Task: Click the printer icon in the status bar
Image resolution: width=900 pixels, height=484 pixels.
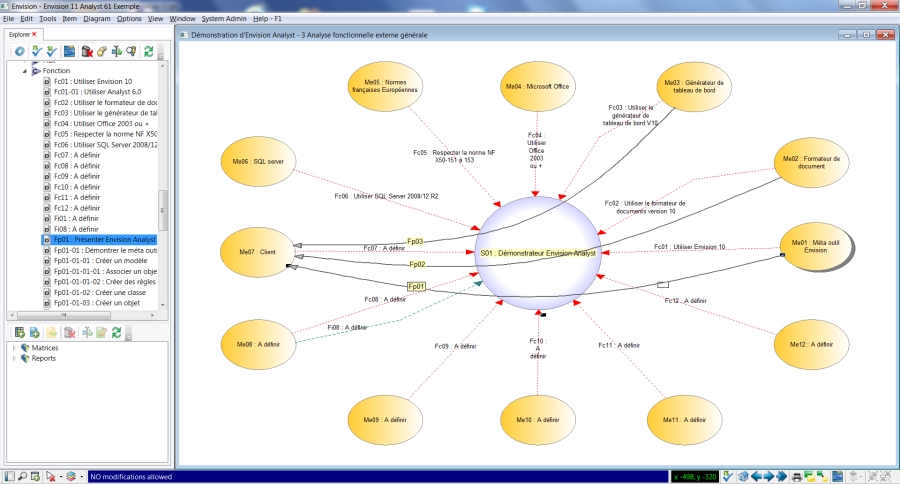Action: click(797, 477)
